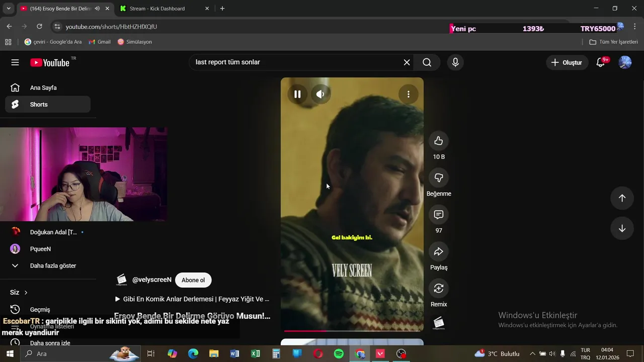Open the Simülasyon bookmark
This screenshot has width=644, height=362.
134,42
